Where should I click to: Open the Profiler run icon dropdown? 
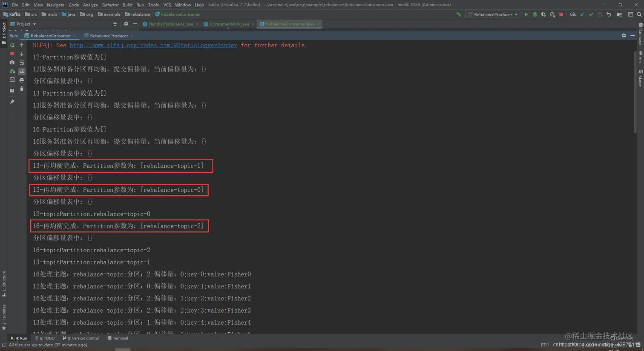coord(552,14)
